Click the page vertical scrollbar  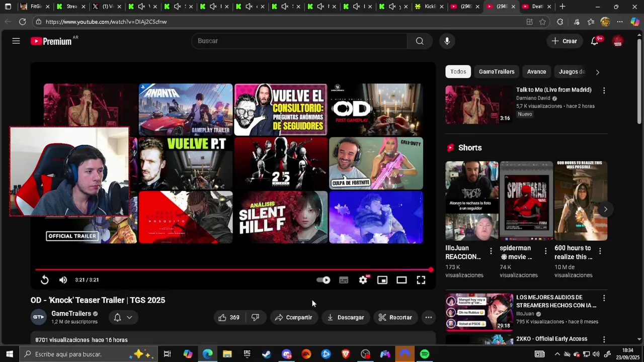point(639,82)
